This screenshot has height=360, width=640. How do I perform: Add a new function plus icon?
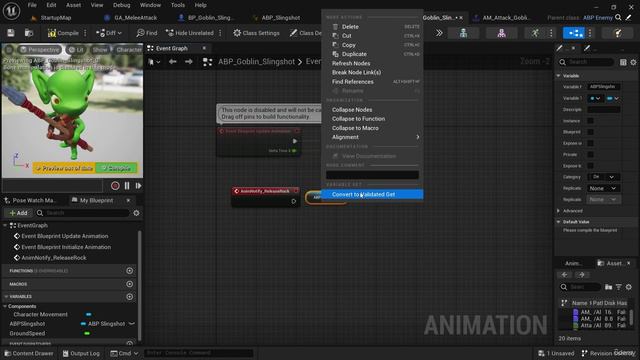129,271
